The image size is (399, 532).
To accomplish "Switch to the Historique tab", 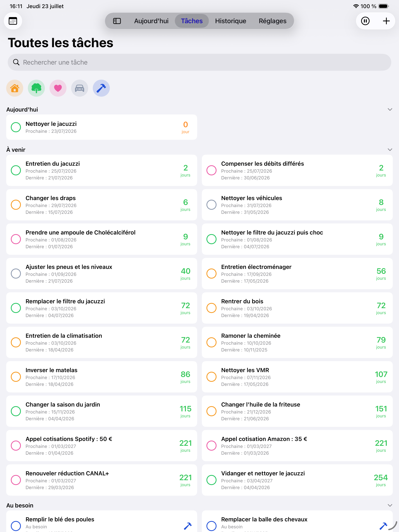I will pos(230,21).
